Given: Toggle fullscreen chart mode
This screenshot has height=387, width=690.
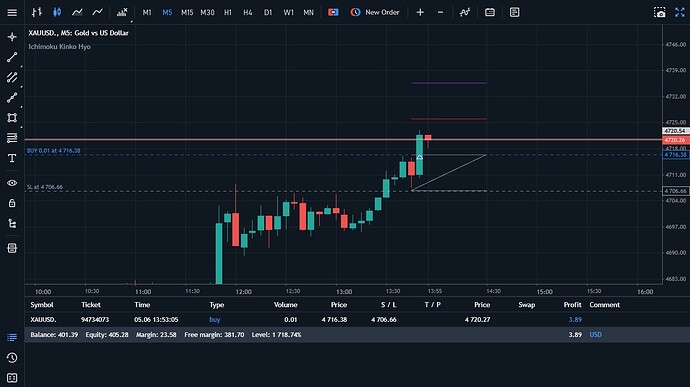Looking at the screenshot, I should point(680,12).
